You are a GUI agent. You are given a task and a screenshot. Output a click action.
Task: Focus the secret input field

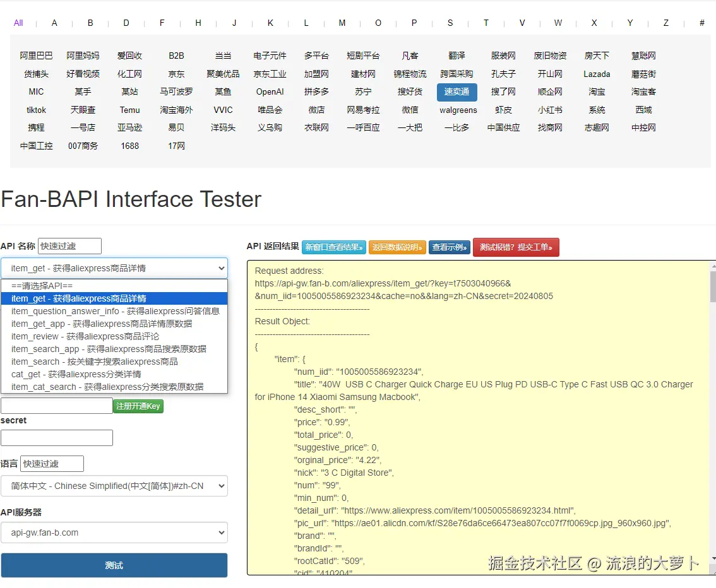[57, 438]
